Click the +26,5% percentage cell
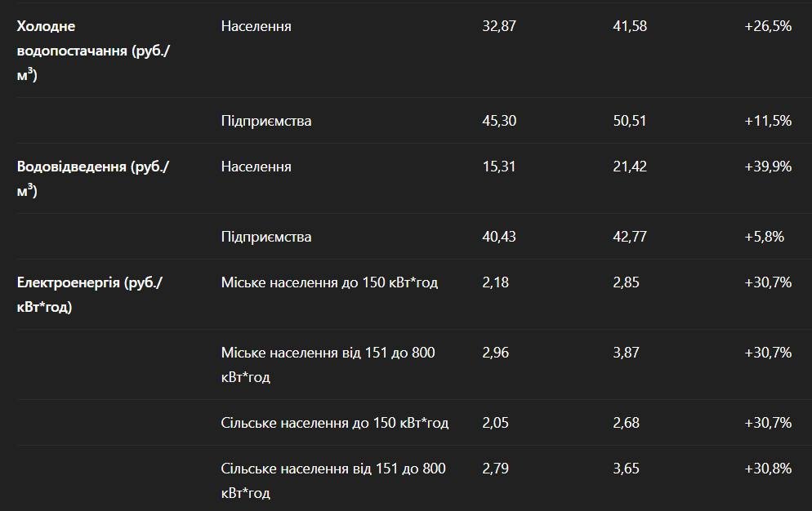Image resolution: width=812 pixels, height=511 pixels. pyautogui.click(x=768, y=26)
